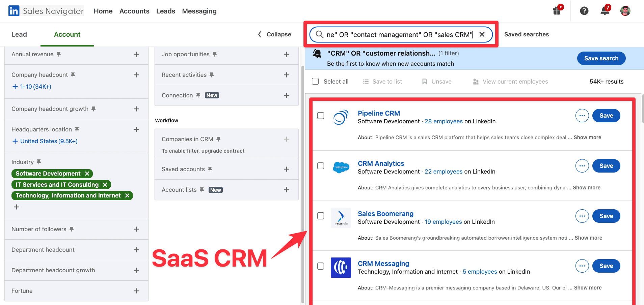Open Saved searches
The width and height of the screenshot is (644, 305).
coord(527,34)
